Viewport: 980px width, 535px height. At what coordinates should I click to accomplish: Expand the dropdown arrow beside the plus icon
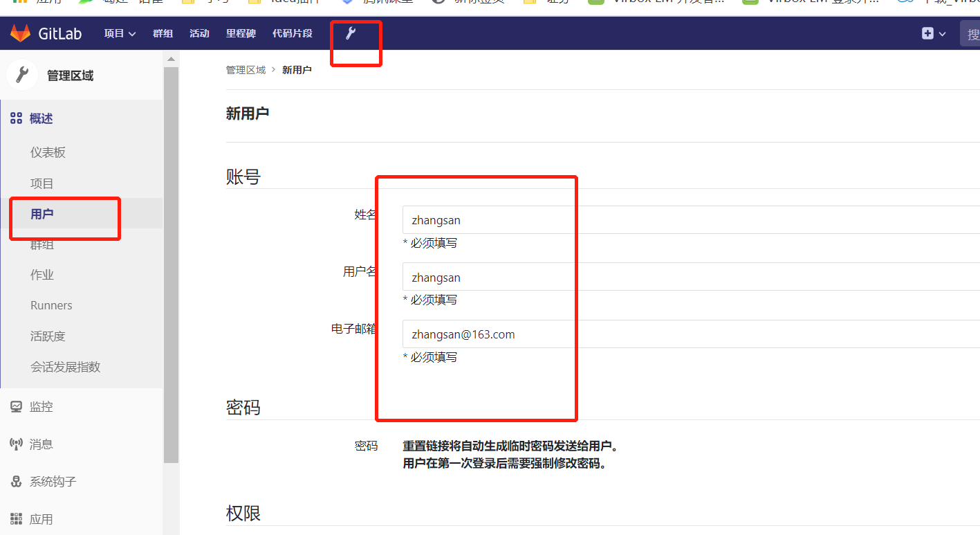coord(942,34)
